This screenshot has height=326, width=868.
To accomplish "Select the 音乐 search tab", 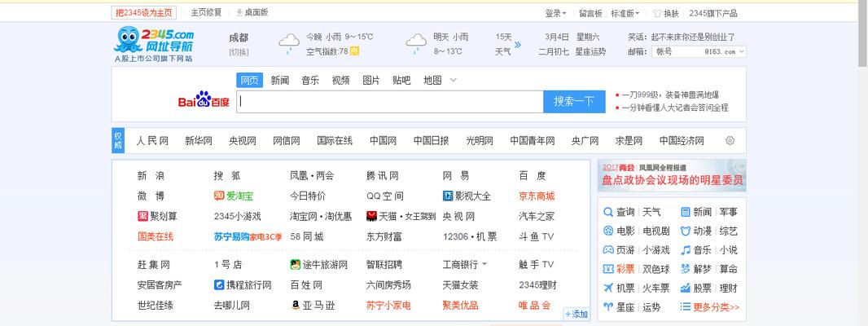I will [310, 80].
